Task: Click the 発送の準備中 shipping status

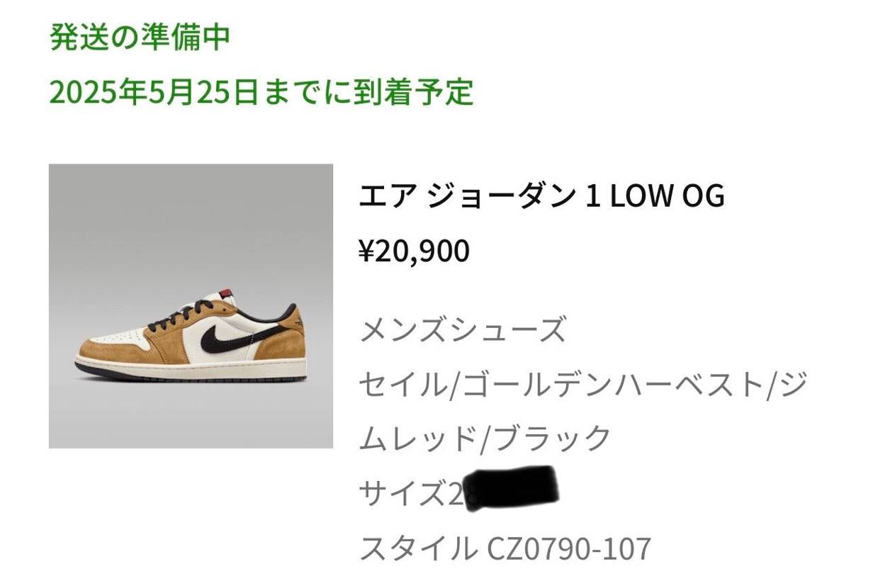Action: pyautogui.click(x=140, y=38)
